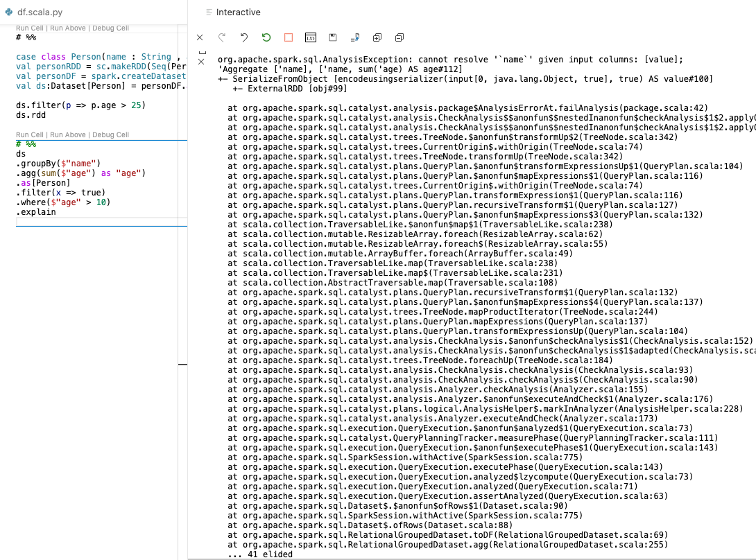The height and width of the screenshot is (560, 756).
Task: Run Cell for the groupBy query
Action: click(x=30, y=134)
